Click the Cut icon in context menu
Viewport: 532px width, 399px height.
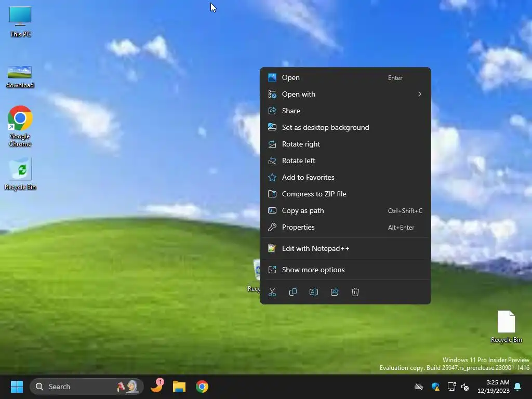tap(272, 292)
